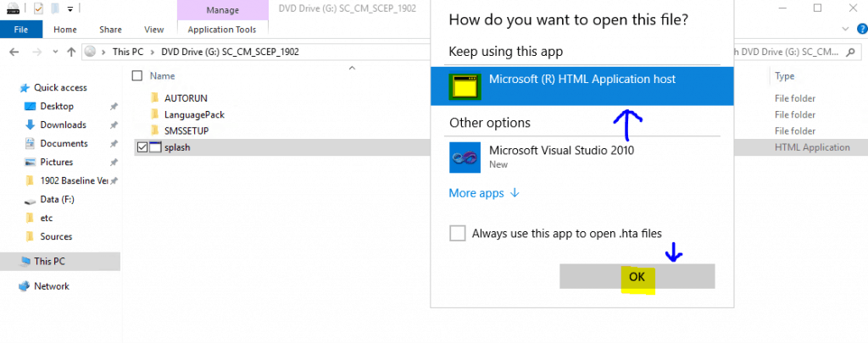
Task: Click the search magnifier icon
Action: click(x=851, y=52)
